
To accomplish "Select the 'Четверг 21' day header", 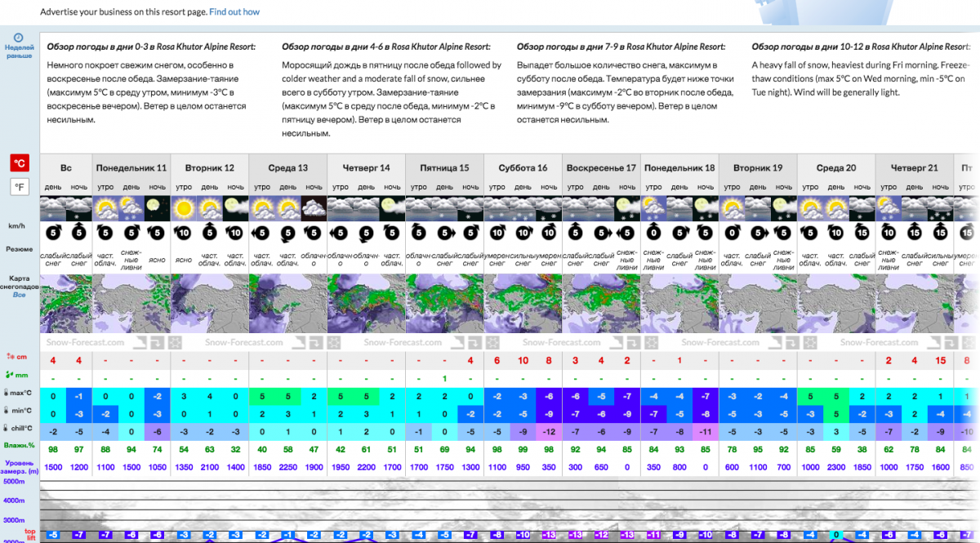I will pos(915,168).
